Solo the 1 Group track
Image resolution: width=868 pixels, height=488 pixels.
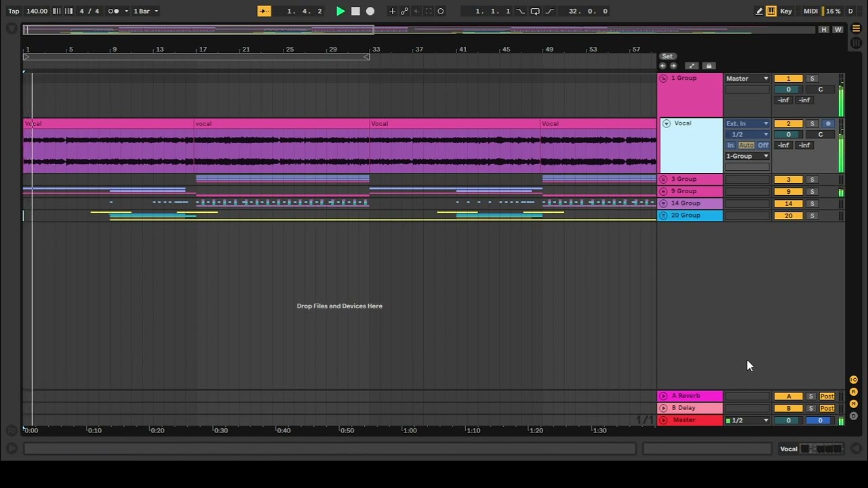click(812, 79)
